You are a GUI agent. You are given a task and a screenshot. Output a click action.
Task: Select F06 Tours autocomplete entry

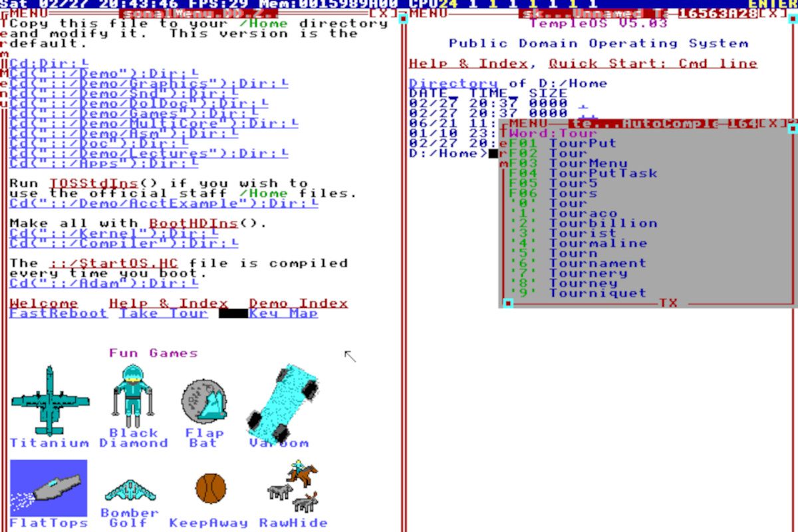pos(553,194)
